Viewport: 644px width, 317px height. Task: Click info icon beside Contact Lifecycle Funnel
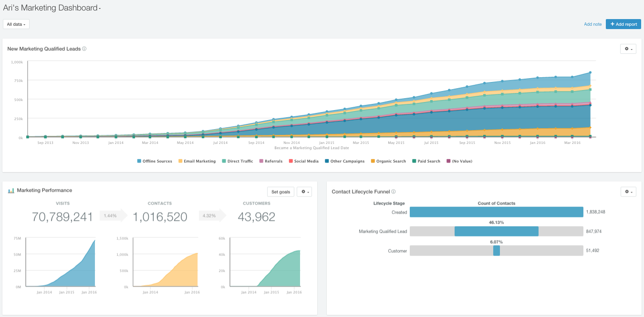pyautogui.click(x=394, y=192)
